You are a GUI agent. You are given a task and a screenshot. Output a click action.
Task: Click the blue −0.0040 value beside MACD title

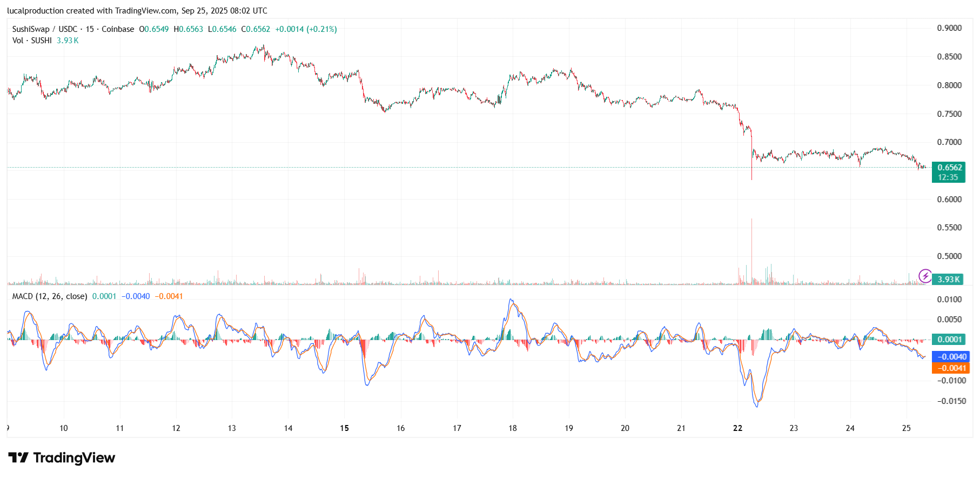tap(136, 296)
